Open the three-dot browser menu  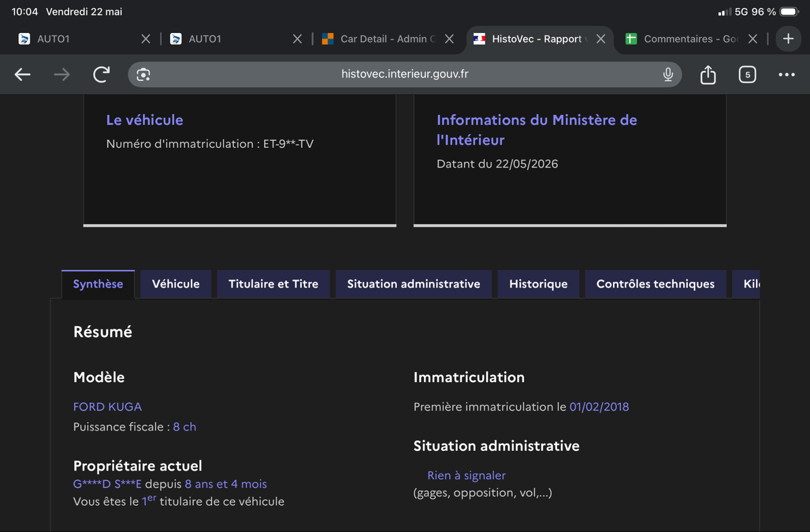786,75
